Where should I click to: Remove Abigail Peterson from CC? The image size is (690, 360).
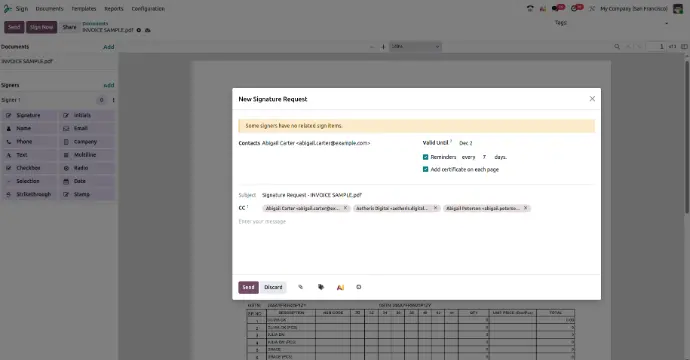(x=525, y=208)
